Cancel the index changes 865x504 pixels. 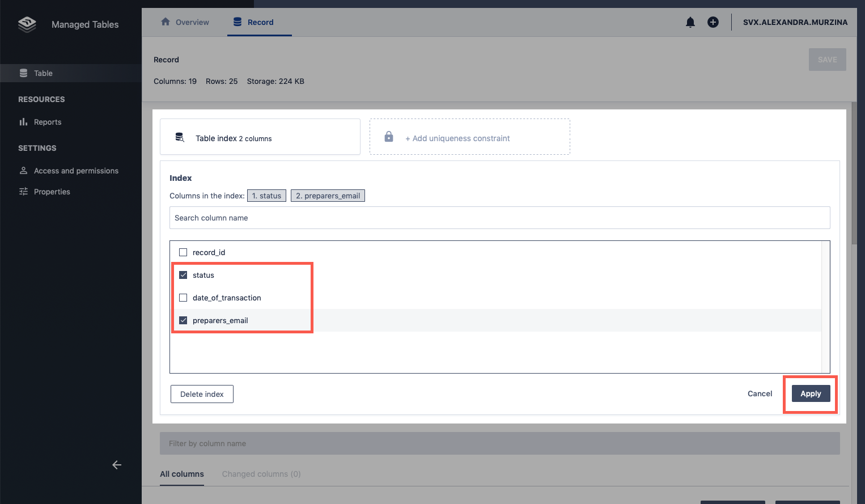760,393
